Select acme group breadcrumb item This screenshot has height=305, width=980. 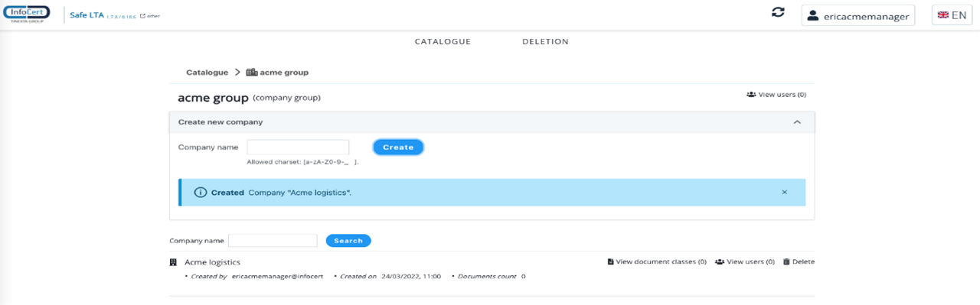277,73
